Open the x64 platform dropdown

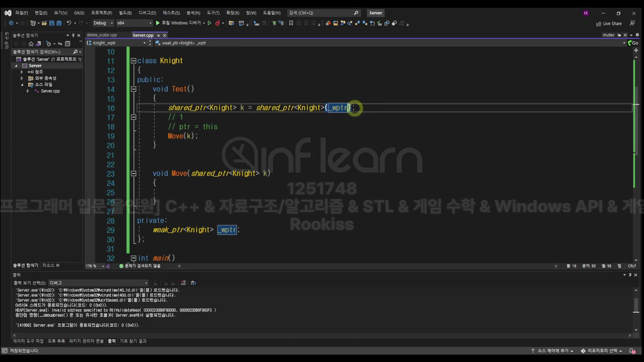(134, 23)
